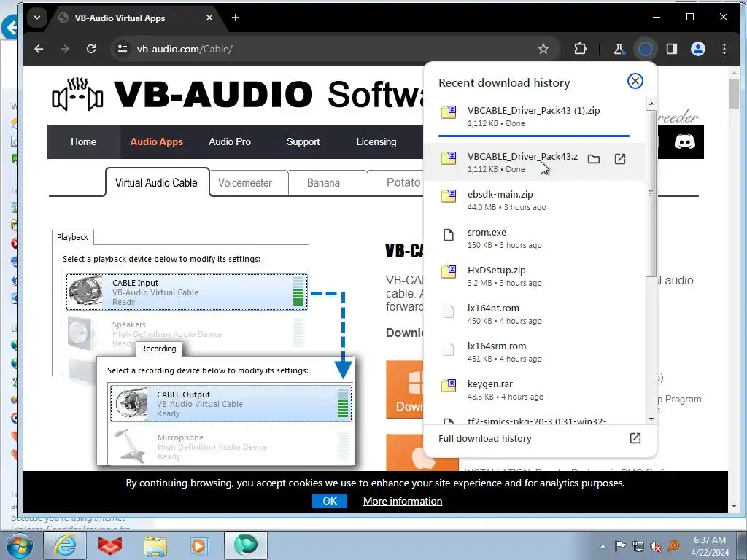Screen dimensions: 747x560
Task: Select the Virtual Audio Cable tab
Action: (157, 183)
